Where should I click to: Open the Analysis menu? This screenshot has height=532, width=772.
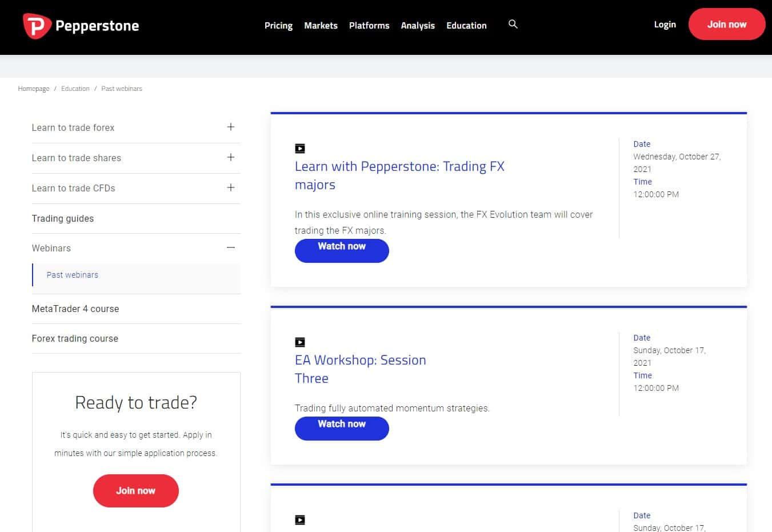point(418,26)
